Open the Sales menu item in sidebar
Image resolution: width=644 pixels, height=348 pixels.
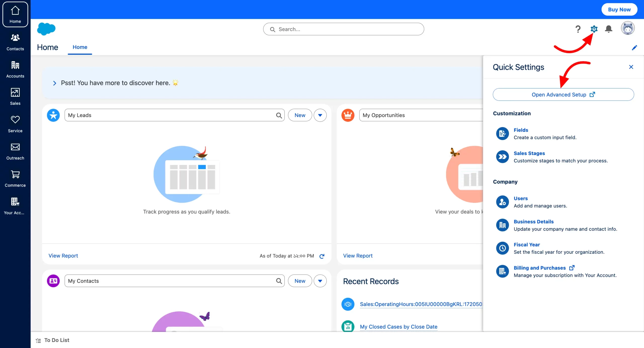[x=15, y=96]
